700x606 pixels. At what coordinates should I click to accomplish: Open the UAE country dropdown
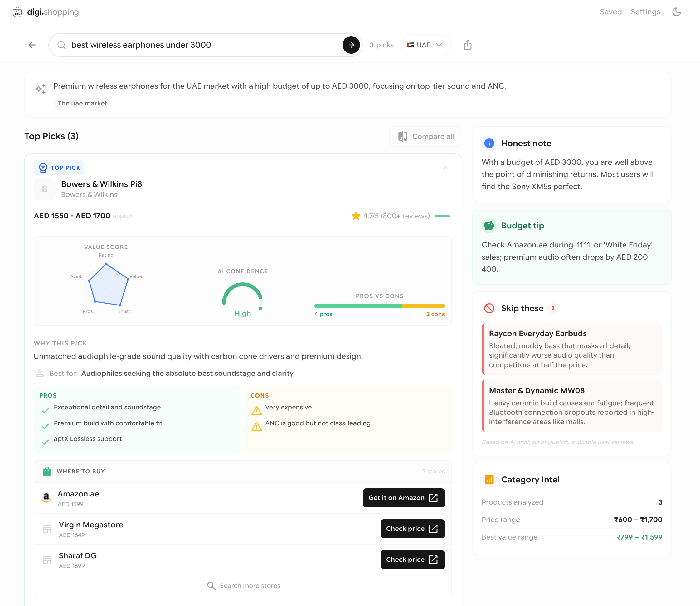425,45
